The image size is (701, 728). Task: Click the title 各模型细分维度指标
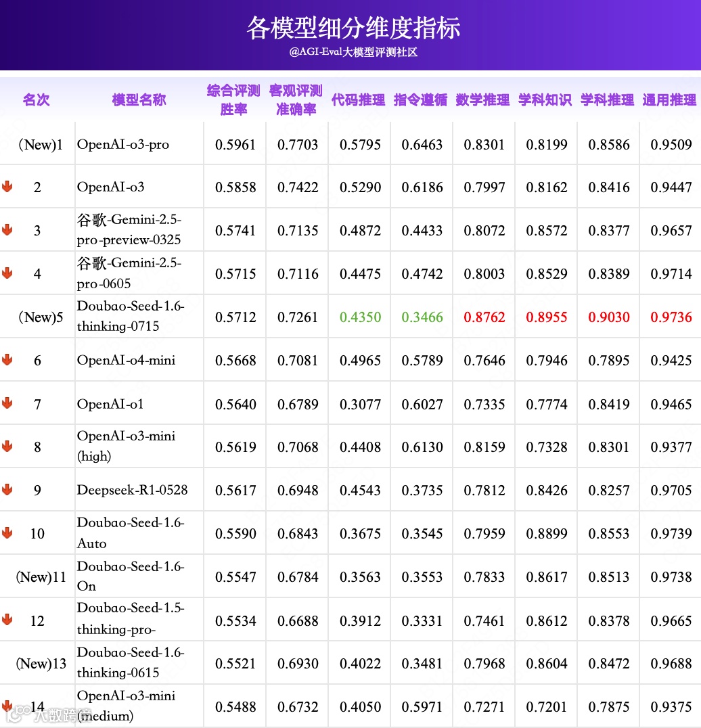(353, 28)
